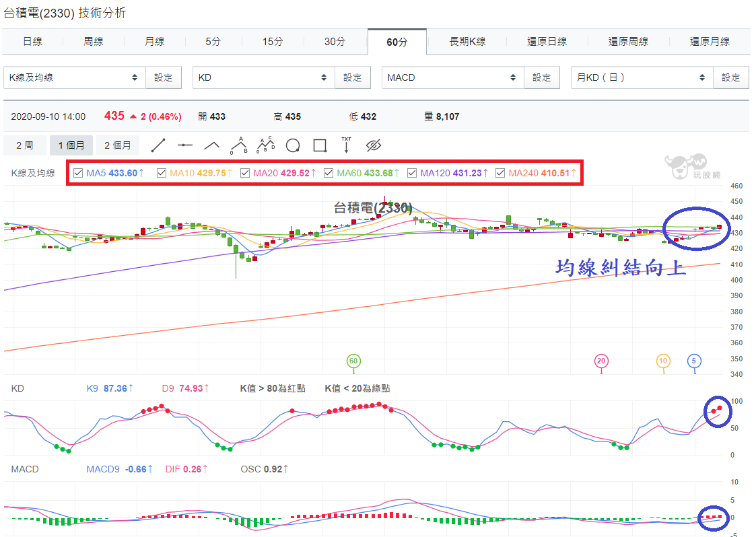Switch to the 5分 tab
This screenshot has height=537, width=756.
coord(213,42)
